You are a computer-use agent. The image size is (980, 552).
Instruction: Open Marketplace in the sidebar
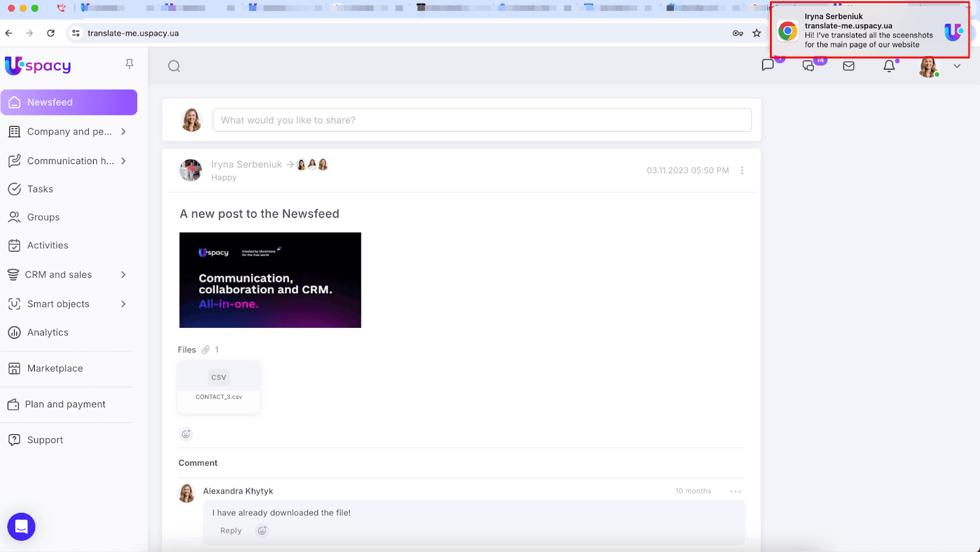click(x=55, y=368)
